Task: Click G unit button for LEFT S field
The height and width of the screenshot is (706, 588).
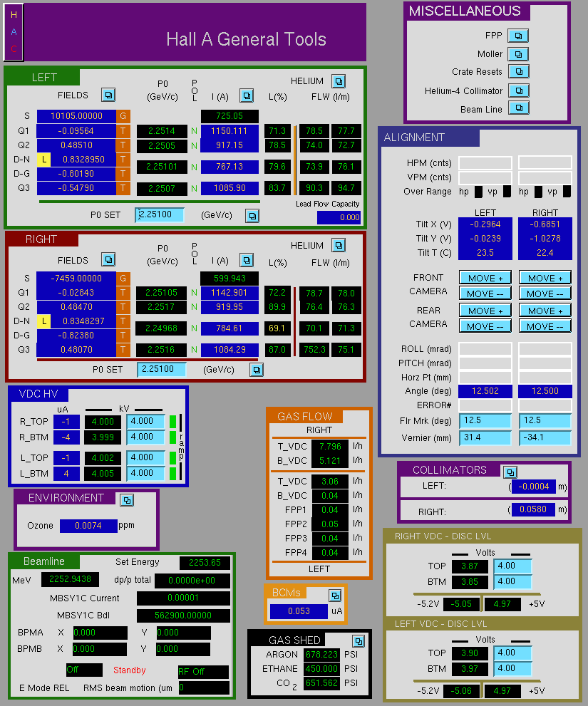Action: click(123, 116)
